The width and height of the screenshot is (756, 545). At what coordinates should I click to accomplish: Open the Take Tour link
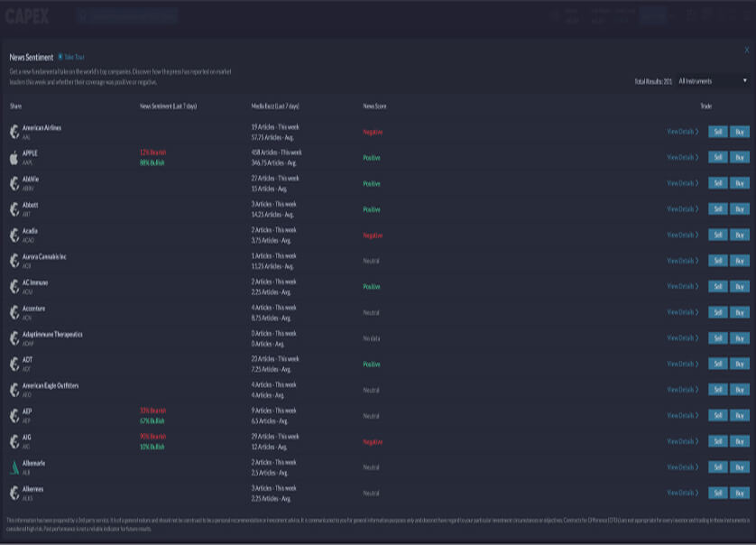point(74,57)
